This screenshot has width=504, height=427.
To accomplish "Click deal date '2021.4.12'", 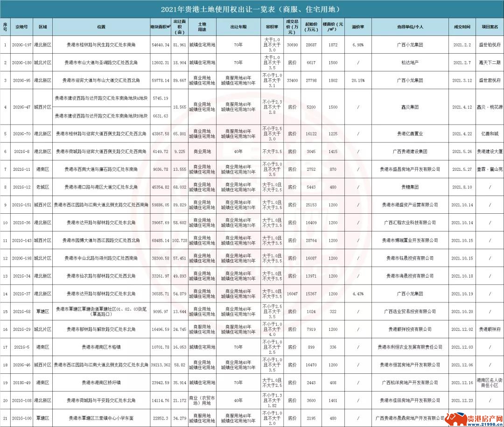I will (x=462, y=107).
